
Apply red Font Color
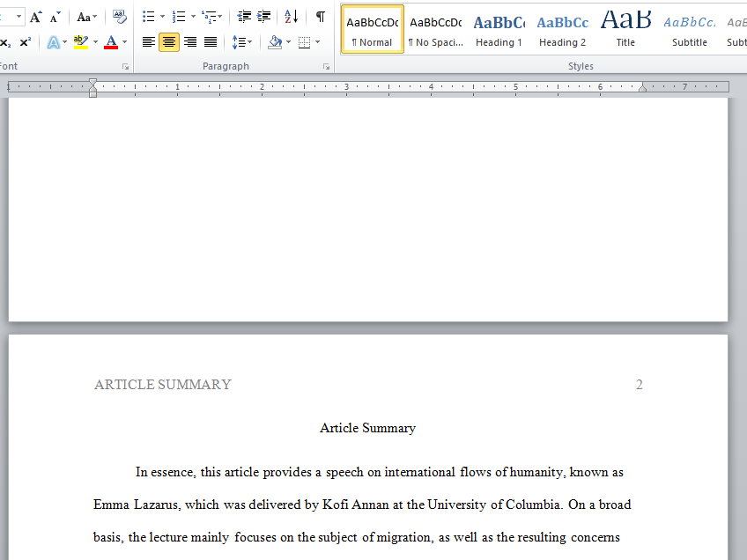111,42
